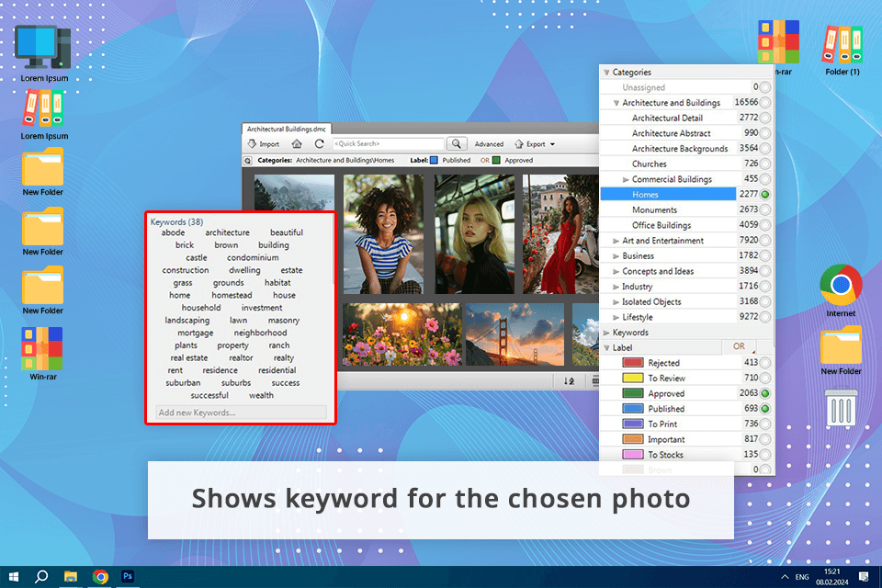Click the yellow To Review swatch
The width and height of the screenshot is (882, 588).
tap(633, 379)
